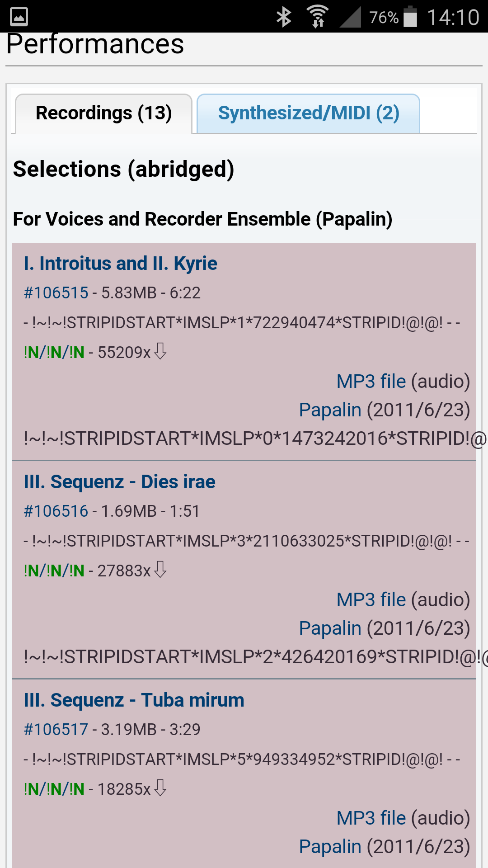
Task: Open Papalin uploader link under Introitus entry
Action: (330, 410)
